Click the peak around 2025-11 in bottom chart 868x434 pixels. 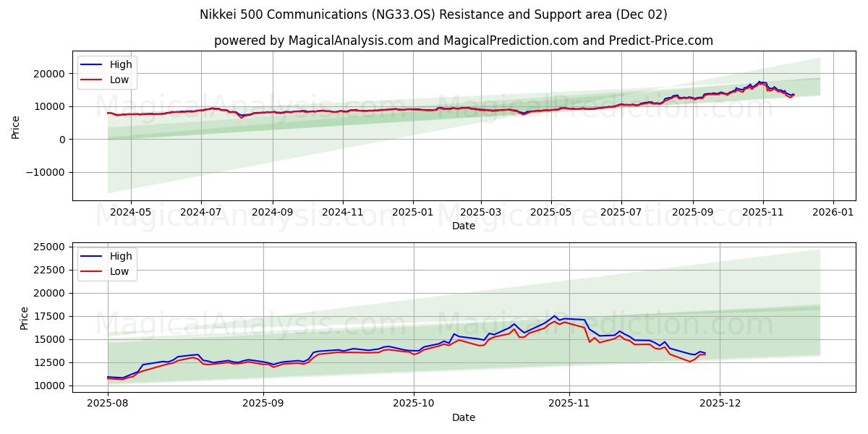pyautogui.click(x=553, y=317)
